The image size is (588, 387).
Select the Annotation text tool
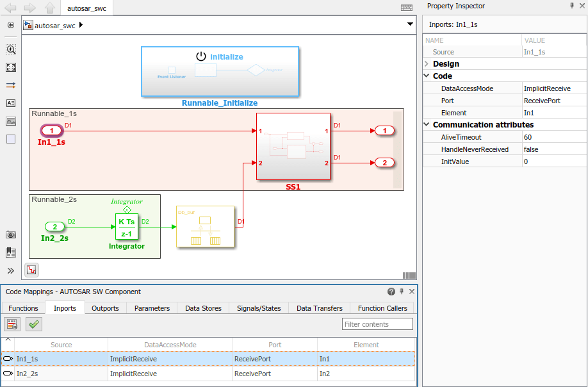(11, 103)
